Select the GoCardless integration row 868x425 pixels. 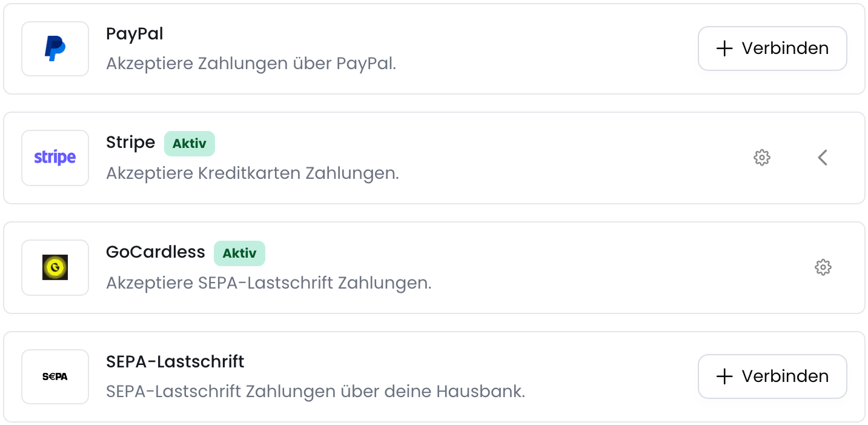(424, 267)
